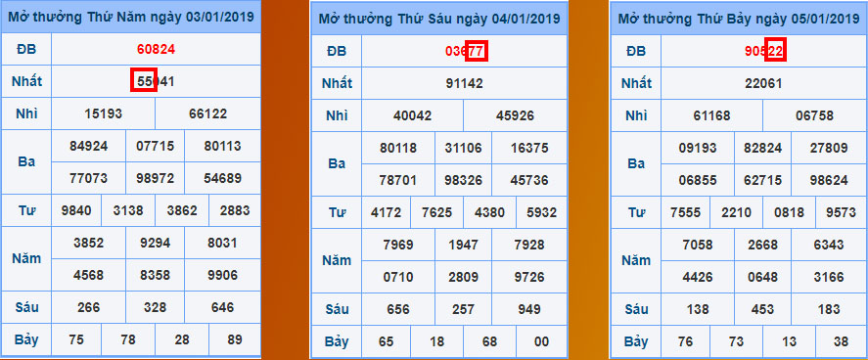Pick fourth prize number 2883
868x360 pixels.
click(234, 210)
